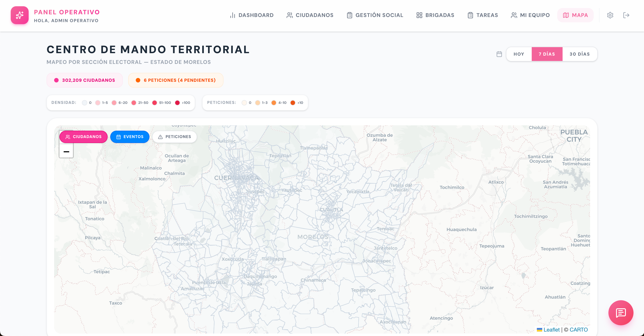644x336 pixels.
Task: Click the Dashboard bar-chart icon
Action: (x=232, y=15)
